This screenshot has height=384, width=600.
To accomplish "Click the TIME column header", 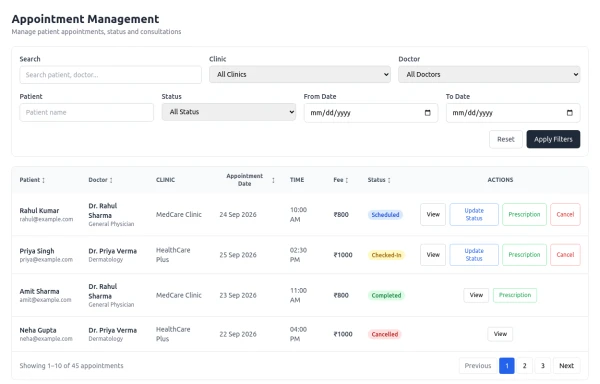I will click(x=297, y=180).
